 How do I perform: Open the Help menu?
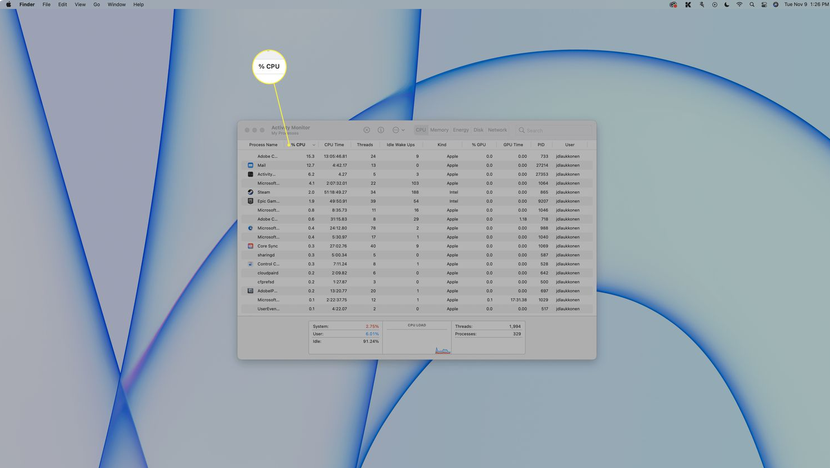click(x=139, y=4)
